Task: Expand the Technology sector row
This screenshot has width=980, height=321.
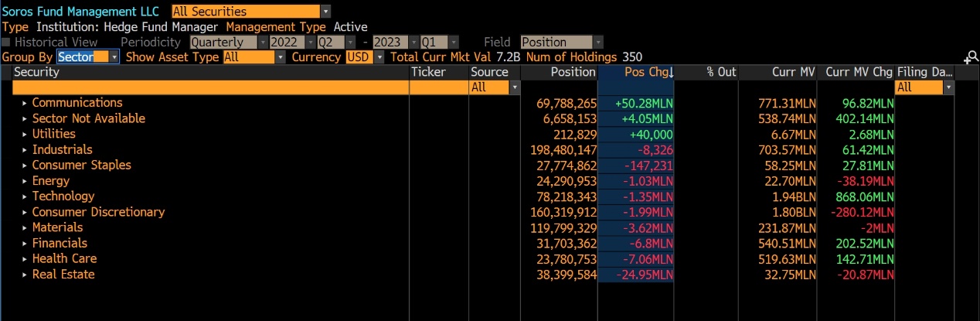Action: pyautogui.click(x=25, y=196)
